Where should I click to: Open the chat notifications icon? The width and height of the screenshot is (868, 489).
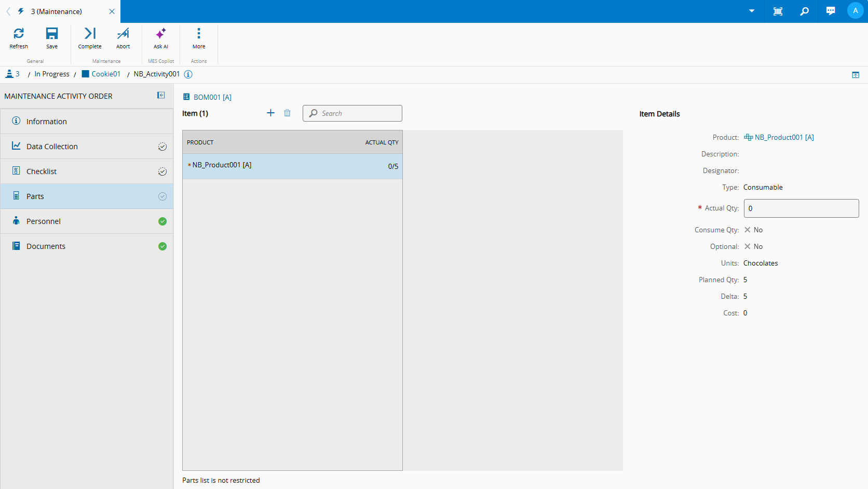click(x=831, y=11)
